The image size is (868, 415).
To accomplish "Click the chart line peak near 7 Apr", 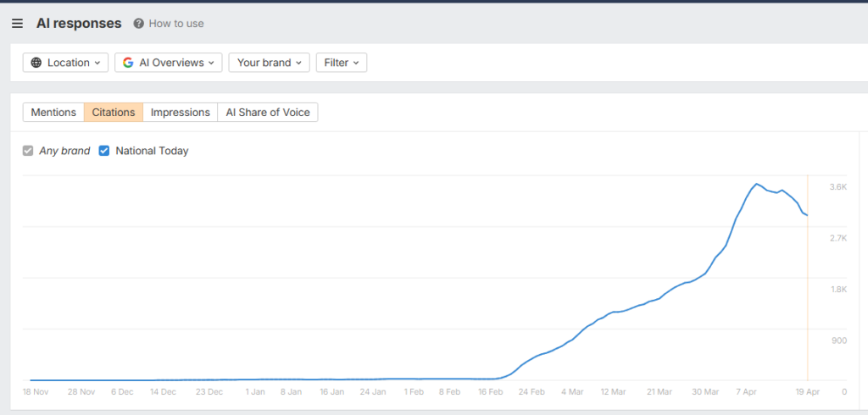I will (x=756, y=184).
